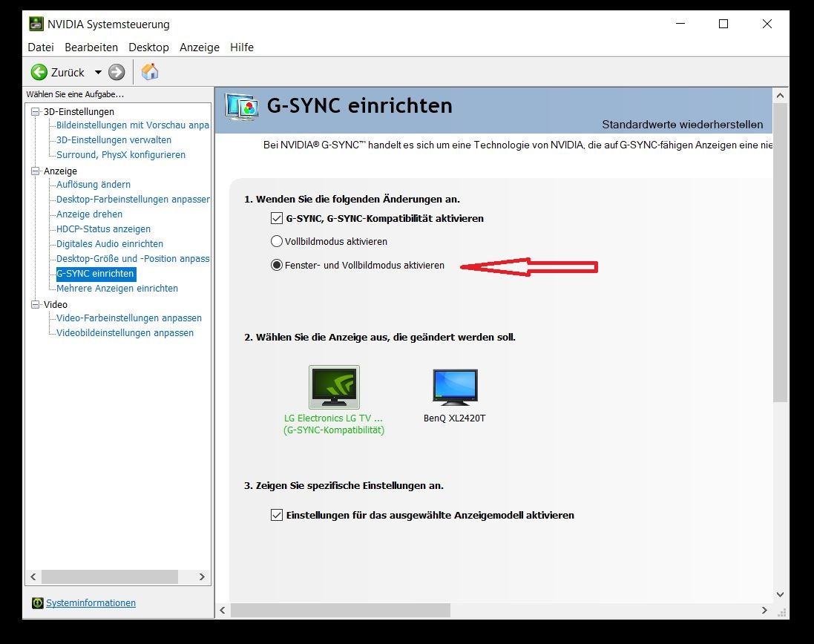This screenshot has height=644, width=814.
Task: Open the Zurück history dropdown arrow
Action: (98, 73)
